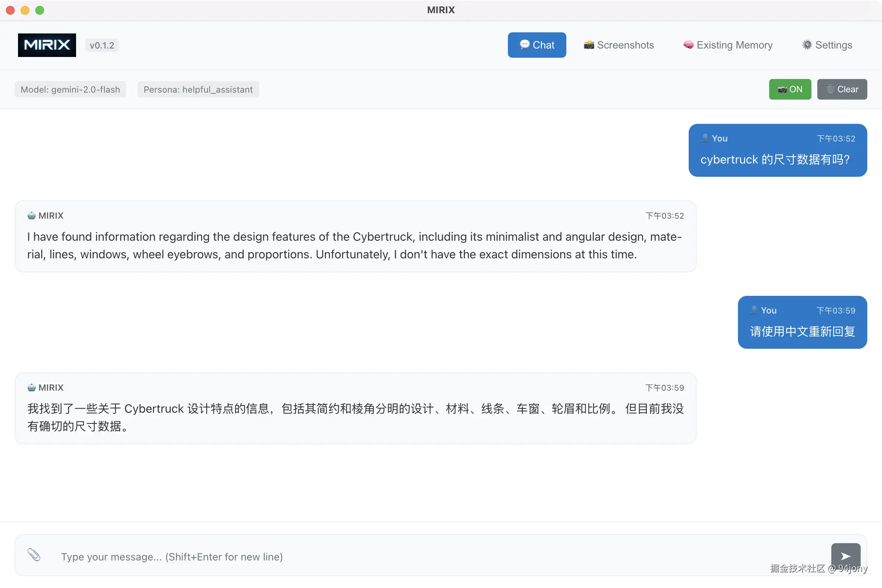
Task: Click the user avatar icon on the first You message
Action: coord(705,139)
